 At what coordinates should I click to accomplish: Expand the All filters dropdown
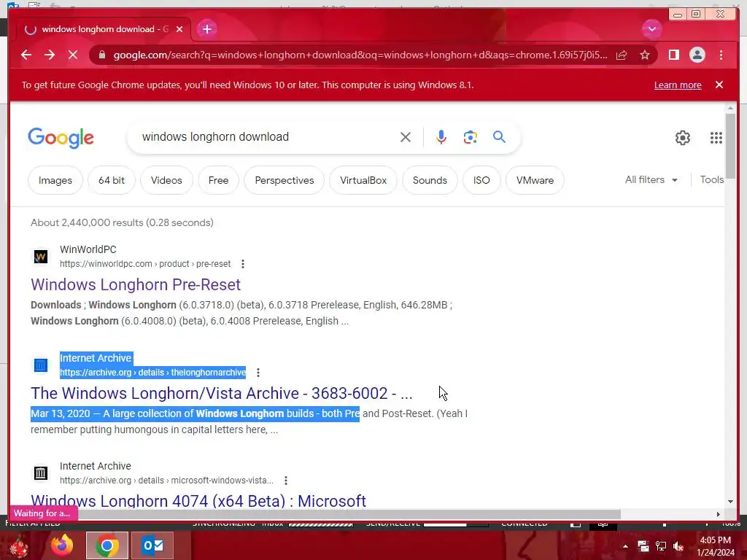tap(651, 180)
